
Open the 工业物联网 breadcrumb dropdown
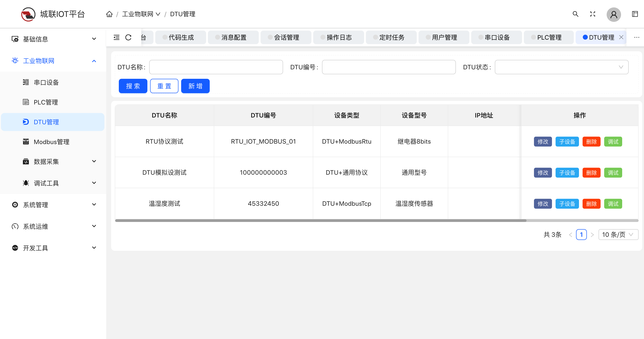[x=141, y=14]
